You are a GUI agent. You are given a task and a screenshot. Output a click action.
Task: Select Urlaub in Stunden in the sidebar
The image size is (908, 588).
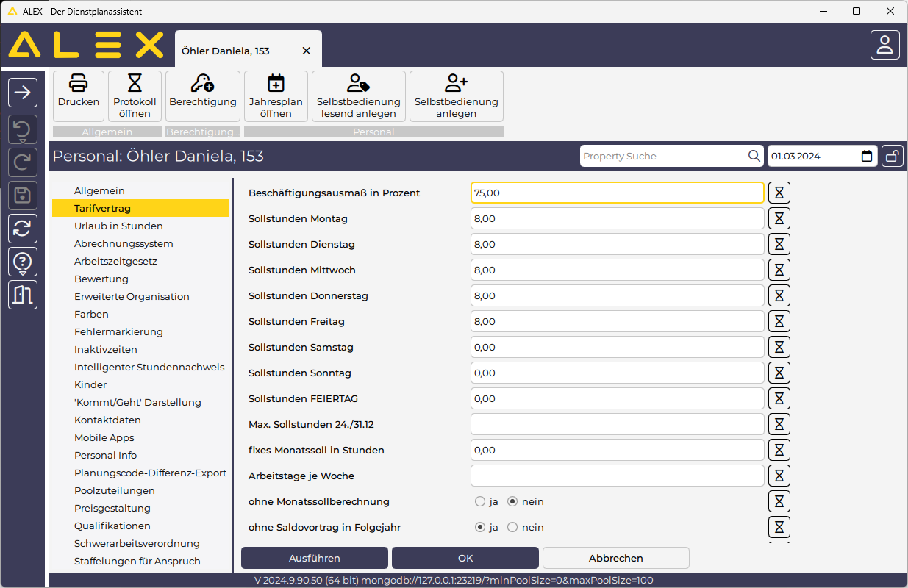click(x=118, y=226)
